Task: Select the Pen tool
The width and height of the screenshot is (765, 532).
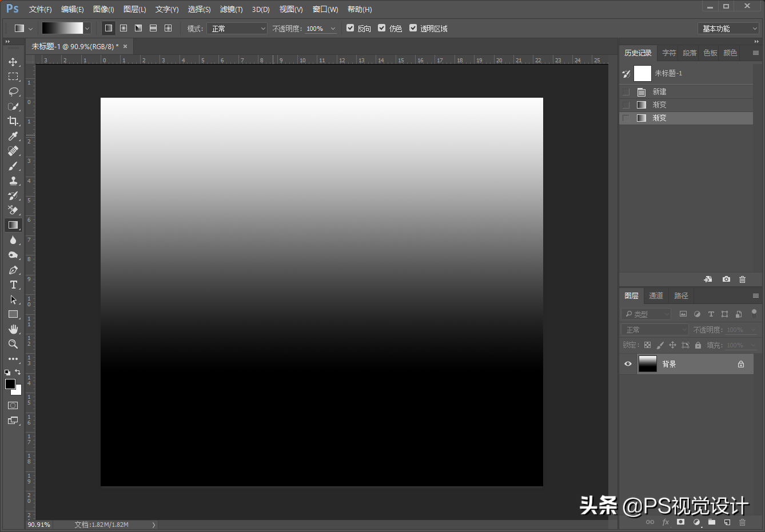Action: [13, 270]
